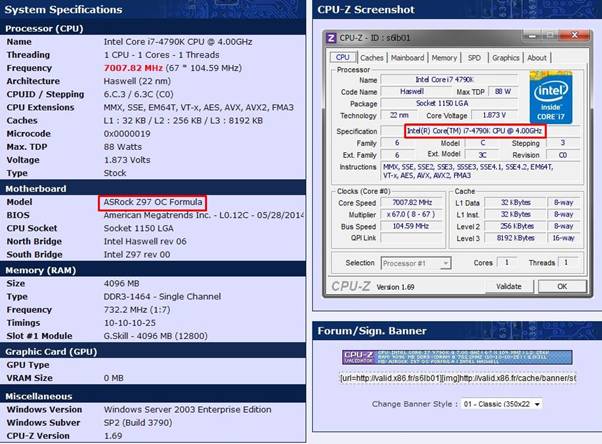Click the Intel Inside Core i7 logo
The width and height of the screenshot is (602, 444).
[x=551, y=97]
